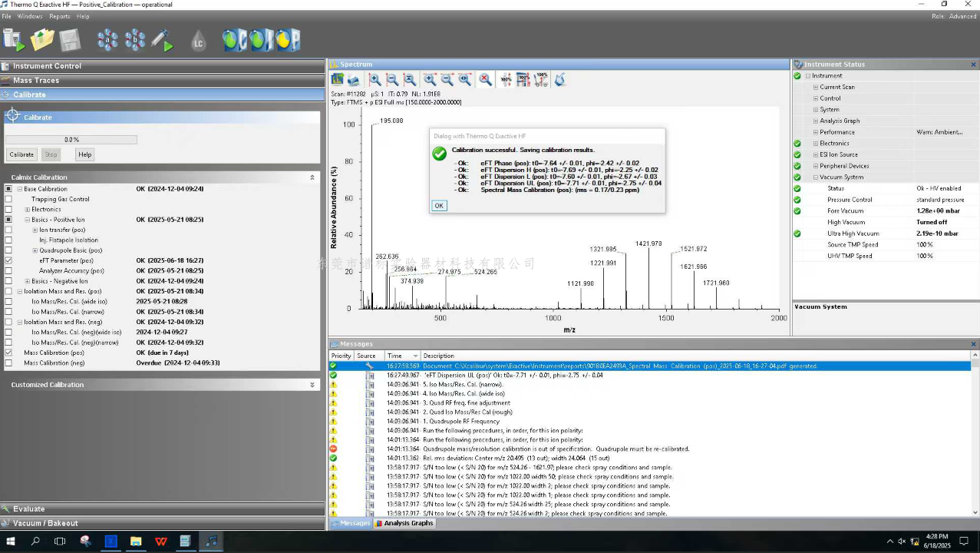Screen dimensions: 980x553
Task: Open the Vacuum / Bakeout panel
Action: click(163, 523)
